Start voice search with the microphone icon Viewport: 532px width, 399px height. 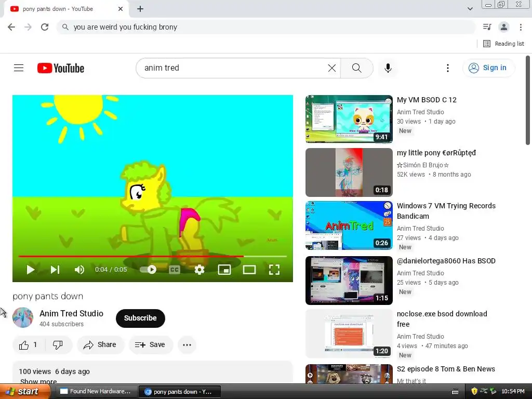tap(388, 68)
